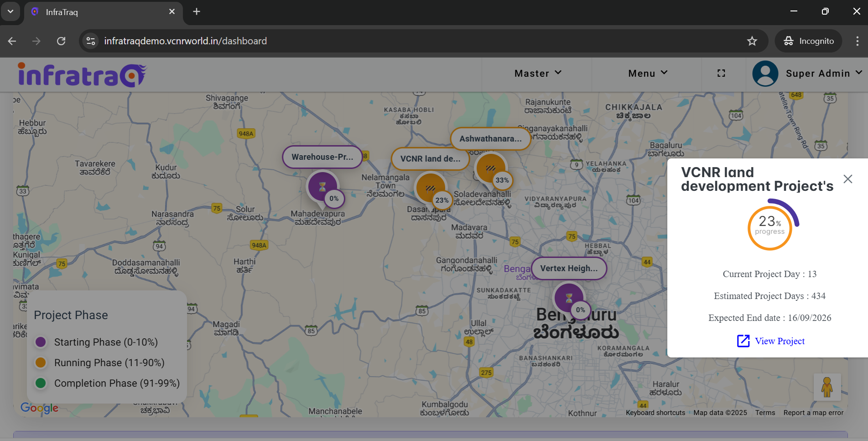
Task: Select the InfraTraq browser tab
Action: point(103,12)
